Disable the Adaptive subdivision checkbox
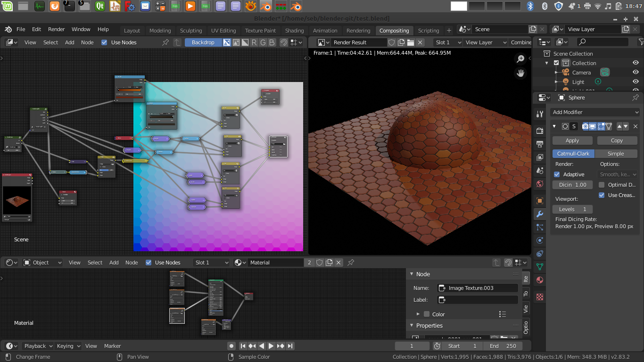Screen dimensions: 644x362 click(x=556, y=174)
